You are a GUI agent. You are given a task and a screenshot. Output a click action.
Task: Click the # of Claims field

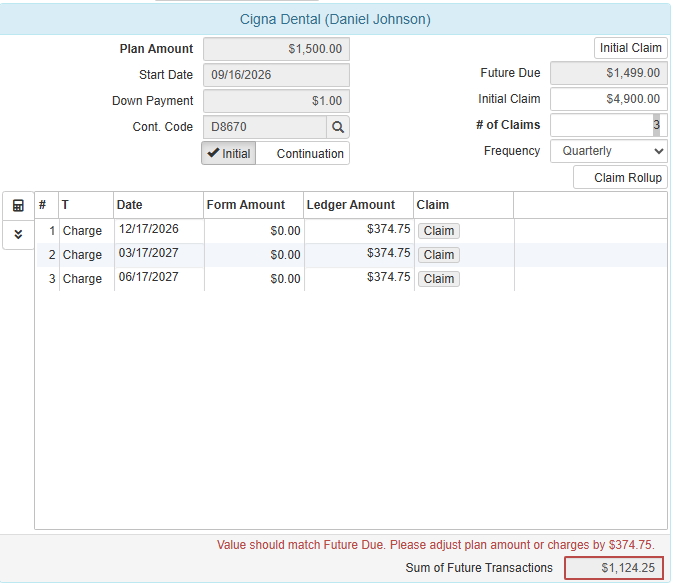coord(609,125)
